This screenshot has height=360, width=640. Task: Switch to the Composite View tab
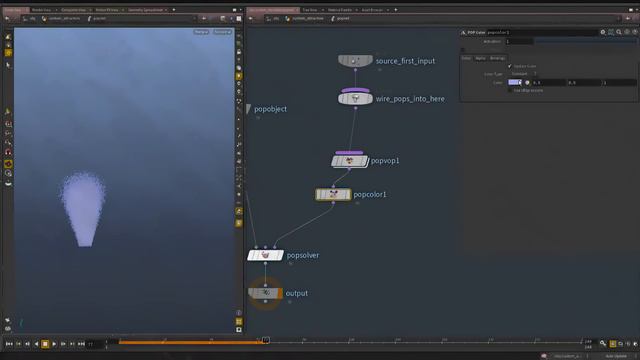click(73, 10)
